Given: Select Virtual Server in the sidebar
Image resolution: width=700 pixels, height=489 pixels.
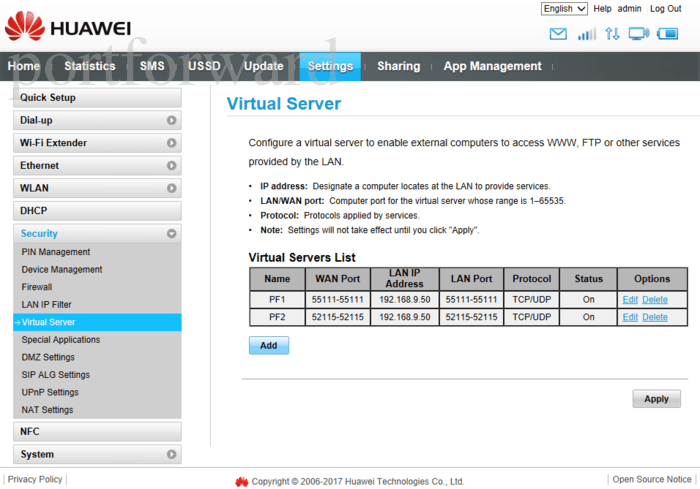Looking at the screenshot, I should (97, 322).
